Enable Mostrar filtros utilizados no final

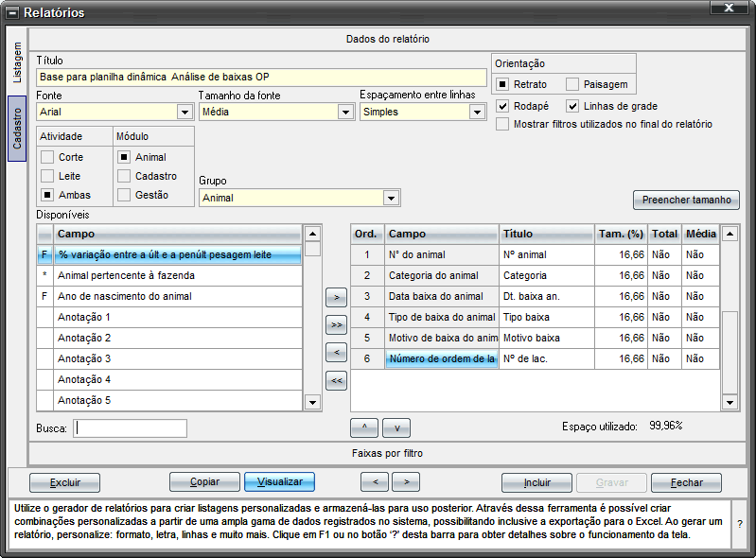pos(502,124)
